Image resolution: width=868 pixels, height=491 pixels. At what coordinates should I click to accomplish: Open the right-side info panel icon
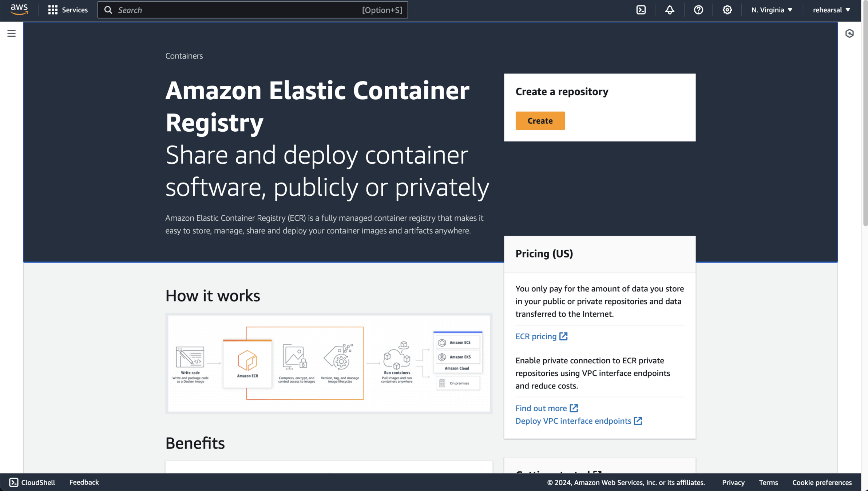click(x=849, y=33)
